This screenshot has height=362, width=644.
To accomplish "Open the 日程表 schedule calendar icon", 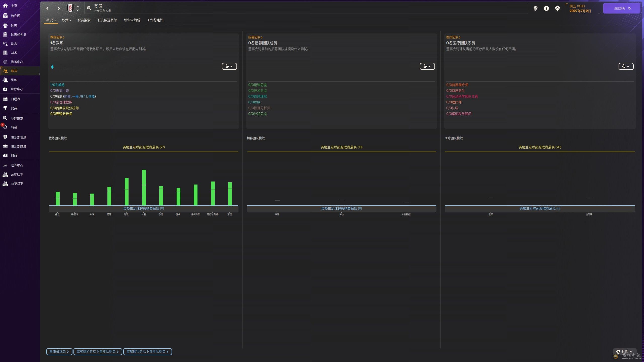I will [5, 99].
